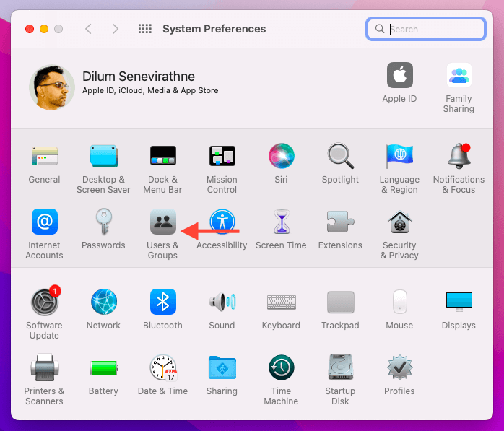The height and width of the screenshot is (431, 504).
Task: Open Apple ID settings icon
Action: tap(399, 75)
